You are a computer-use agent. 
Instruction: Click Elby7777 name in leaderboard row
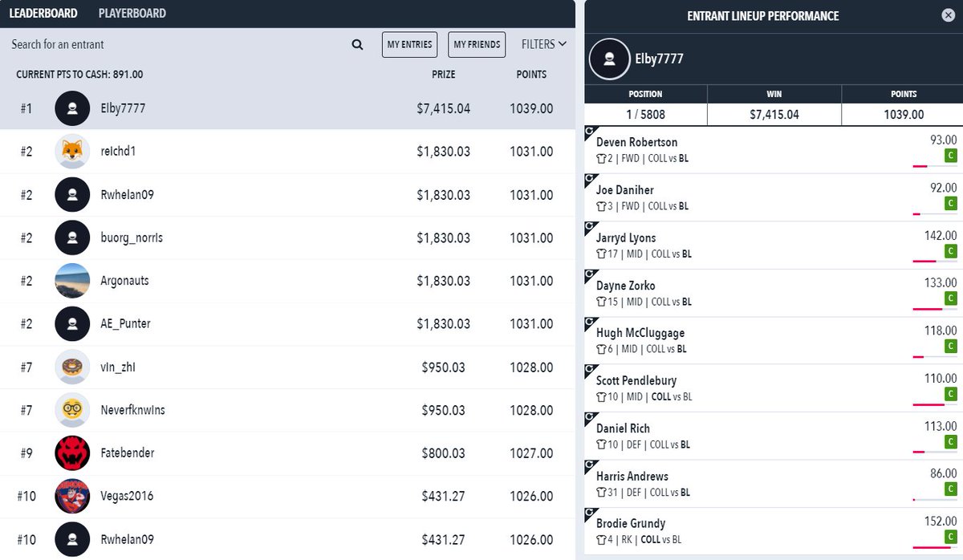coord(124,108)
